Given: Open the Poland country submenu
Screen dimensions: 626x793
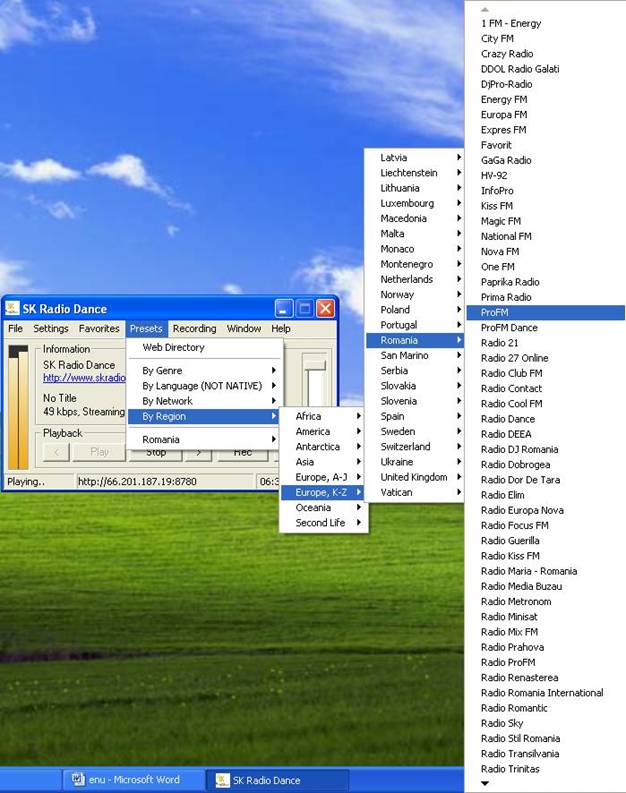Looking at the screenshot, I should coord(414,310).
